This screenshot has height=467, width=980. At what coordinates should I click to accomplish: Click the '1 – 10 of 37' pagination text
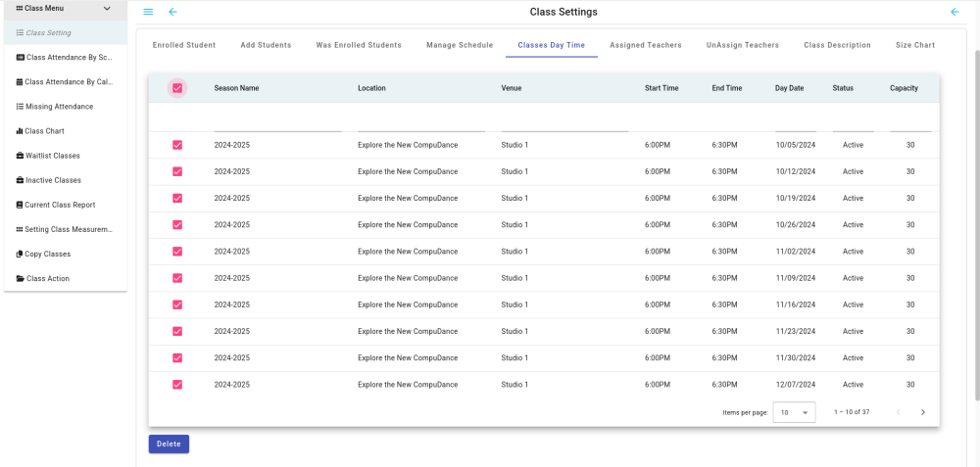click(x=852, y=412)
